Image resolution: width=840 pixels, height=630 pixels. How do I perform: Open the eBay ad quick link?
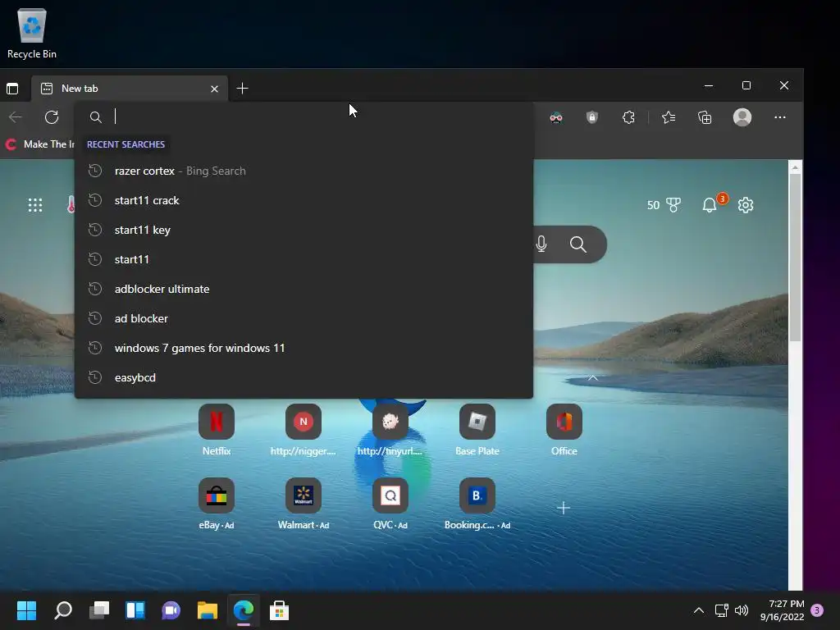pos(217,504)
